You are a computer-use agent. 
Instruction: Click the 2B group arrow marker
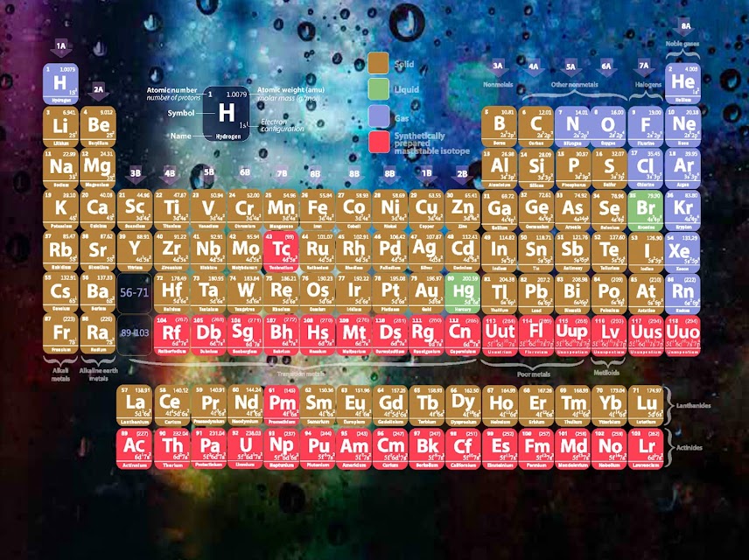[462, 176]
